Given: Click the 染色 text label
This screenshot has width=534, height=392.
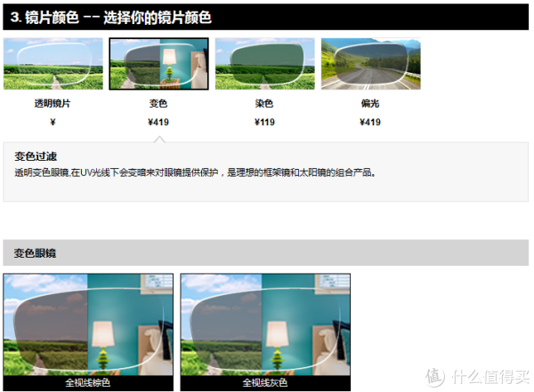Looking at the screenshot, I should tap(264, 104).
